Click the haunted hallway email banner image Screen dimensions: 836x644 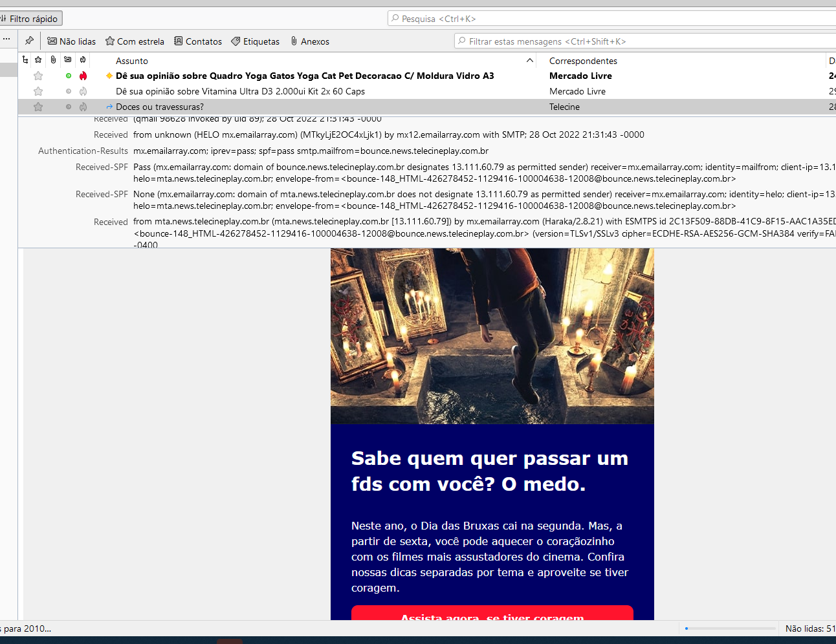pos(492,336)
